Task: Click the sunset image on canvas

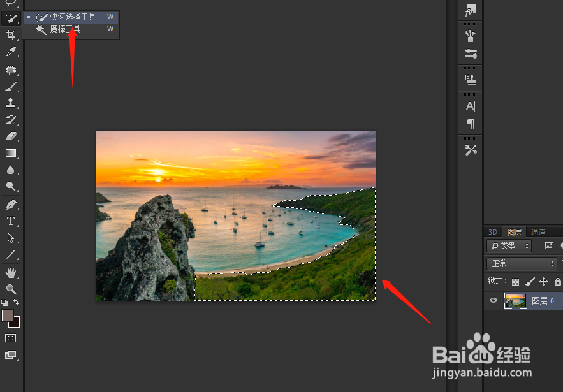Action: pos(235,215)
